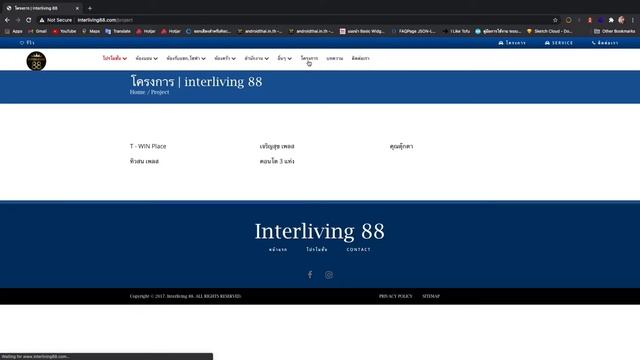
Task: Close the interliving 88 browser tab
Action: [77, 8]
